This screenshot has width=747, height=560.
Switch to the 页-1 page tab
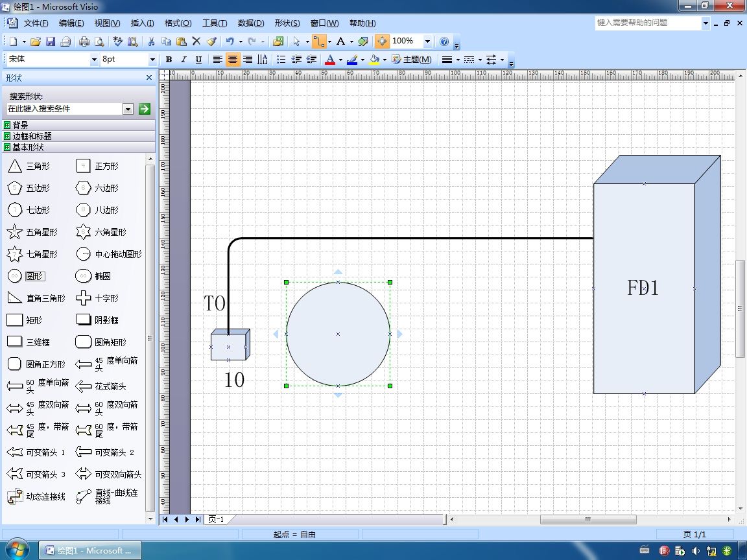click(217, 520)
